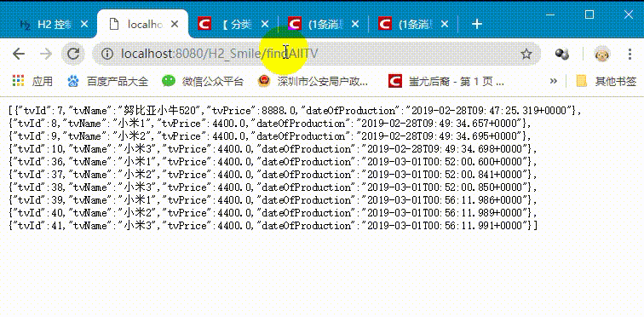Open Chrome's three-dot menu
The height and width of the screenshot is (317, 644).
[630, 54]
